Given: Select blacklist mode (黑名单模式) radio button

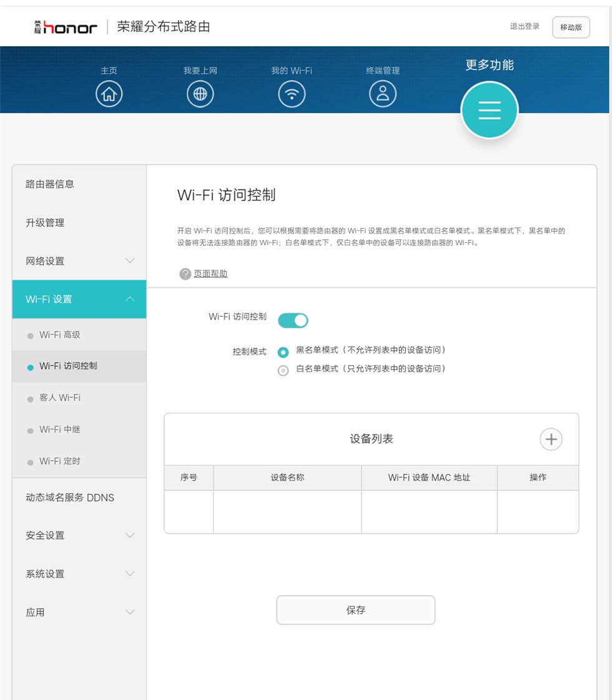Looking at the screenshot, I should [x=283, y=352].
